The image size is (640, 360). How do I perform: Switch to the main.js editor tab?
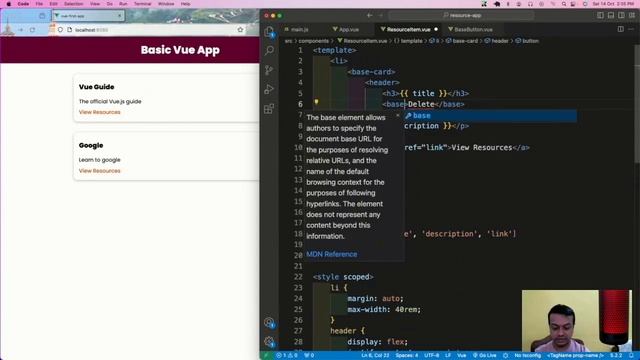click(x=299, y=29)
